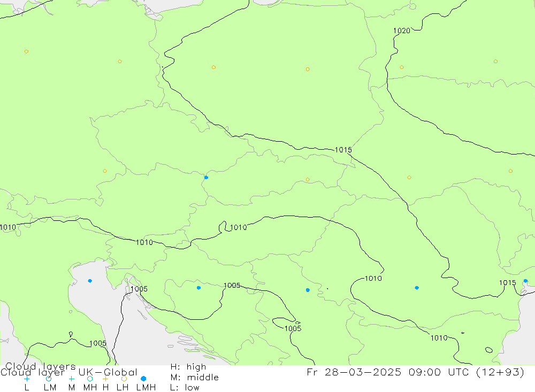
Task: Click the 'UK-Global' model label
Action: click(108, 372)
